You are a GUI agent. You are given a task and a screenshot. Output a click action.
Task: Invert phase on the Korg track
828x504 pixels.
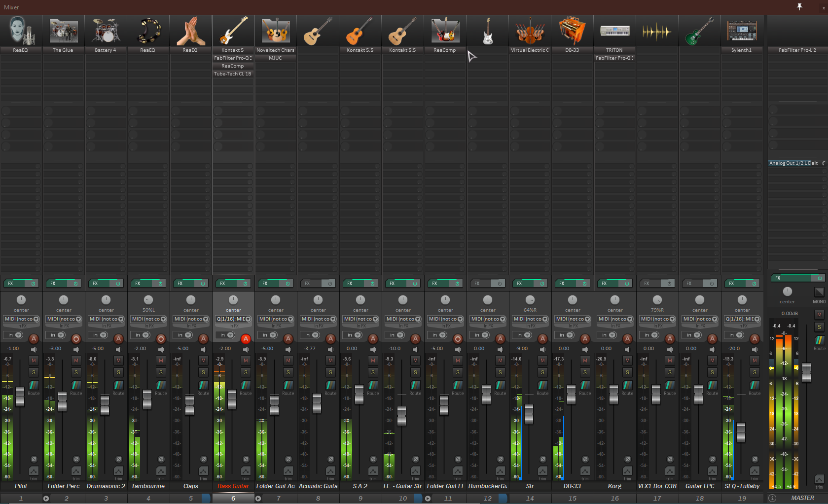click(x=627, y=459)
